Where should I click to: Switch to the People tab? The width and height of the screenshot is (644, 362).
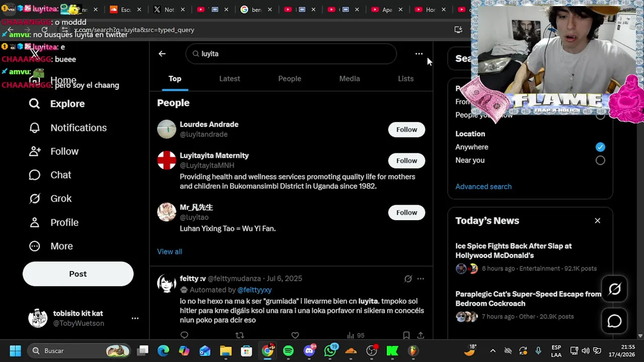[x=290, y=79]
